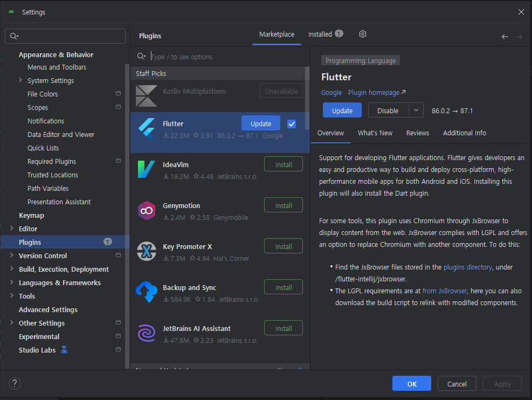Viewport: 532px width, 400px height.
Task: Open the Google vendor link
Action: 331,93
